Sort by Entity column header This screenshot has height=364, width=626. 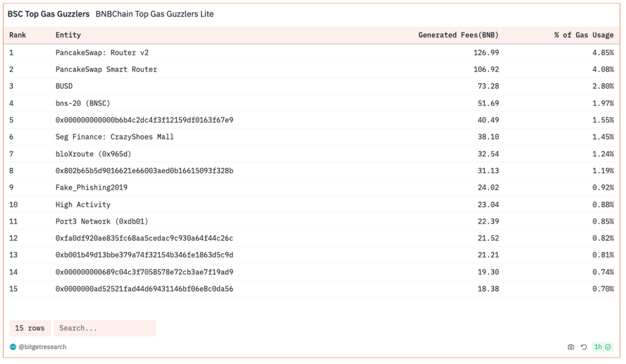pyautogui.click(x=68, y=35)
